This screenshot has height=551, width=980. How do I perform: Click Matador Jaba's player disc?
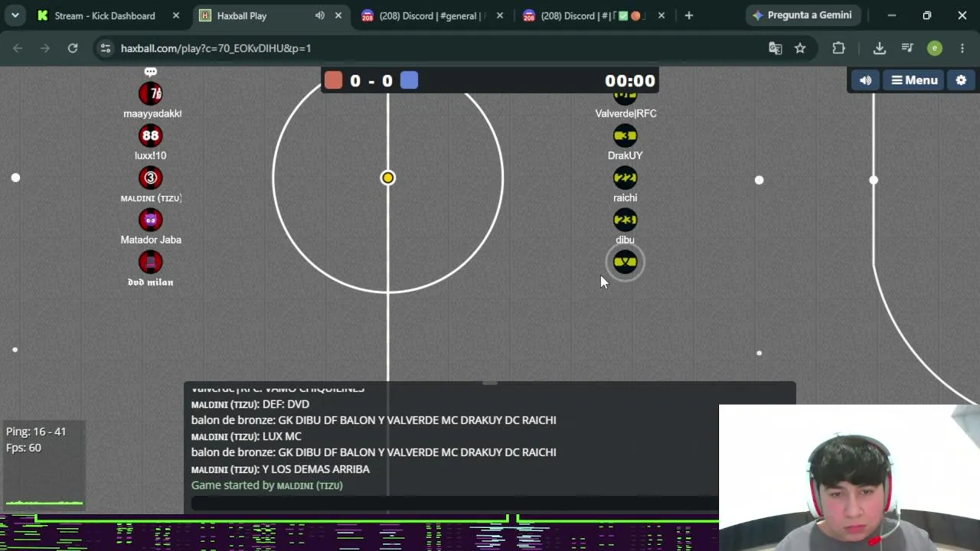[x=151, y=220]
